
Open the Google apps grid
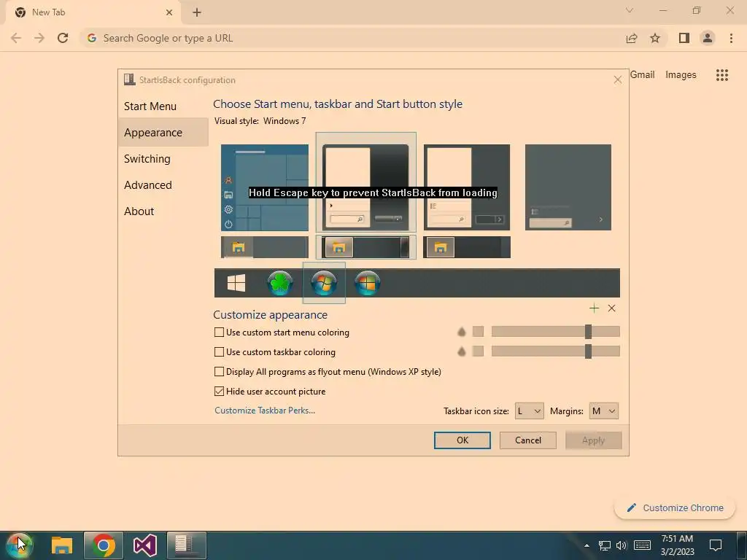(x=722, y=75)
